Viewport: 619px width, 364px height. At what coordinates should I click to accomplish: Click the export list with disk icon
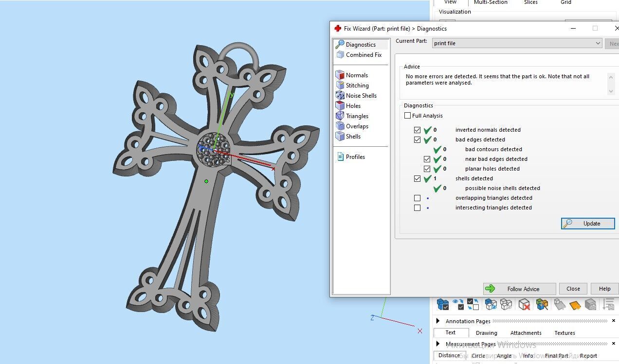pyautogui.click(x=608, y=304)
